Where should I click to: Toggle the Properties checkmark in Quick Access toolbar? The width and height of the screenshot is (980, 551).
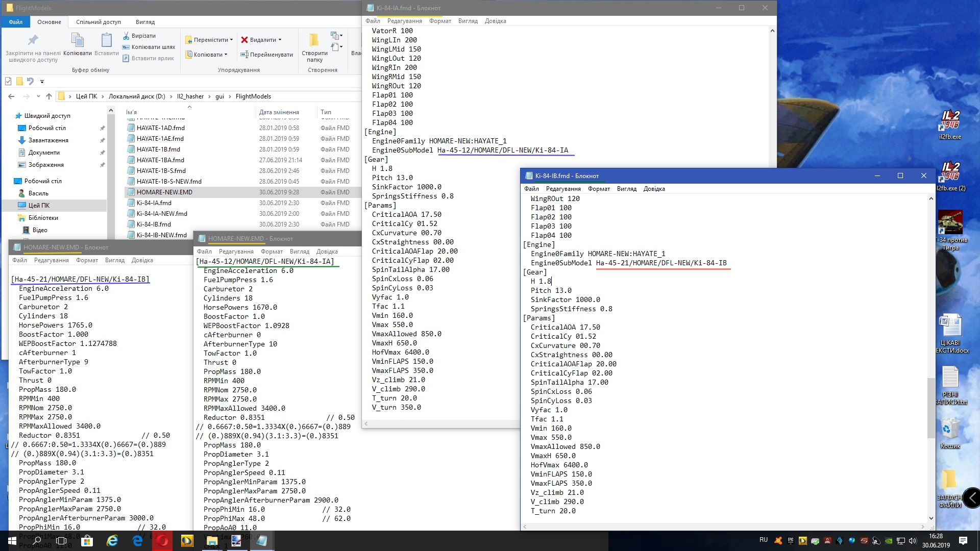[8, 81]
